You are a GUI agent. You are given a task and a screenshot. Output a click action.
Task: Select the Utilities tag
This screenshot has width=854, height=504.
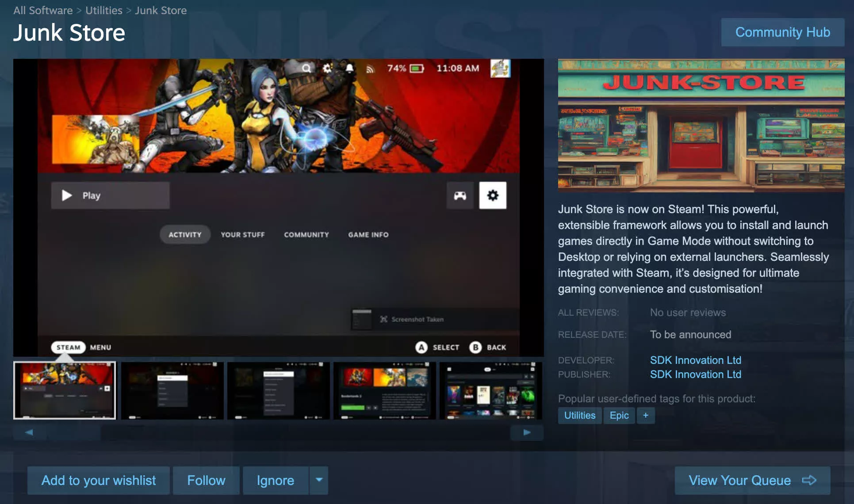pos(579,415)
